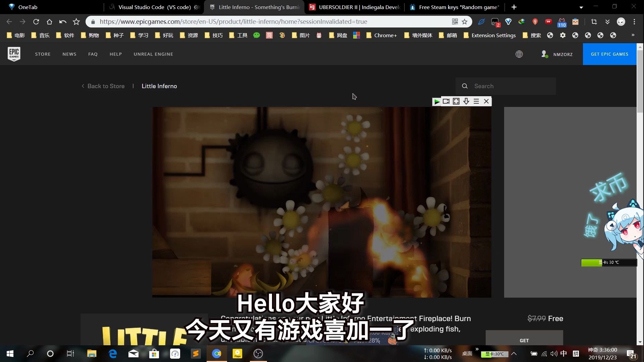Image resolution: width=644 pixels, height=362 pixels.
Task: Open the Chrome three-dot menu
Action: [634, 22]
